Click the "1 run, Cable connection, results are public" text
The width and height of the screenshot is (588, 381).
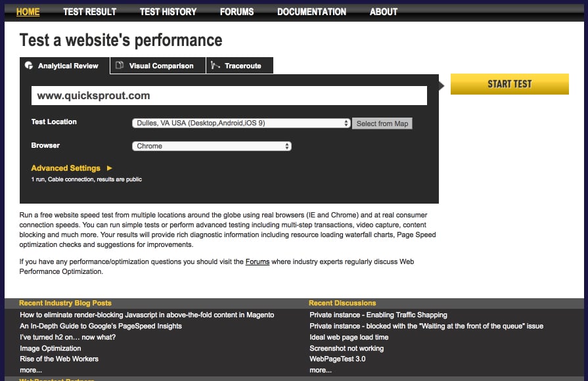(87, 179)
